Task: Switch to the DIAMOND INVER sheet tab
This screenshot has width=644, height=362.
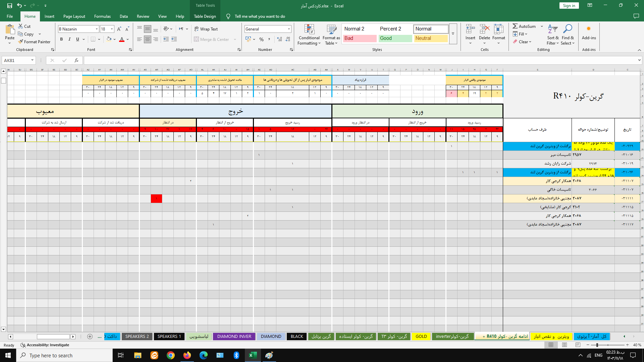Action: click(x=234, y=337)
